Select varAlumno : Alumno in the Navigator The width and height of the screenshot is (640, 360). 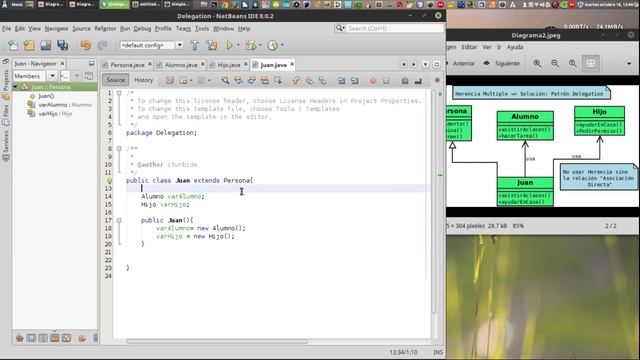coord(59,105)
